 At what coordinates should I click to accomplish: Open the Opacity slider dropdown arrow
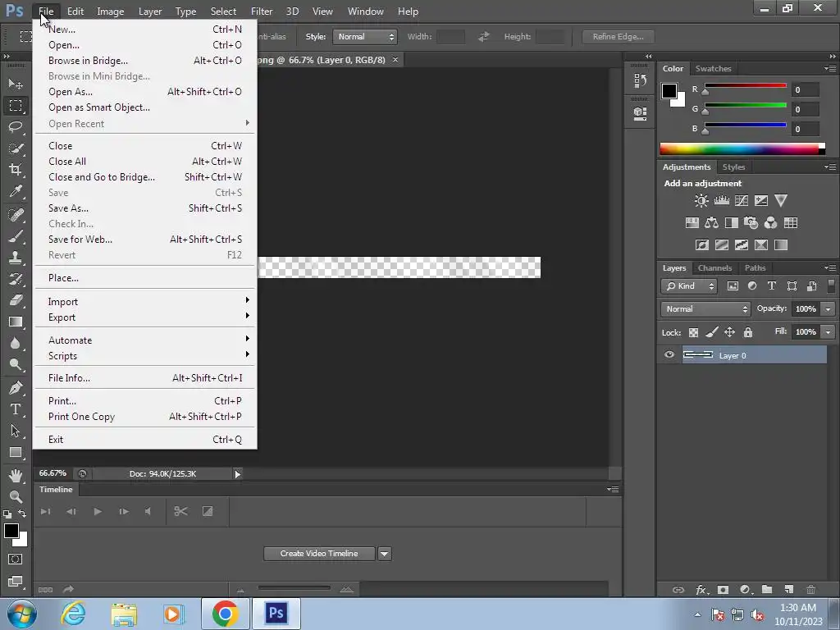pyautogui.click(x=828, y=309)
